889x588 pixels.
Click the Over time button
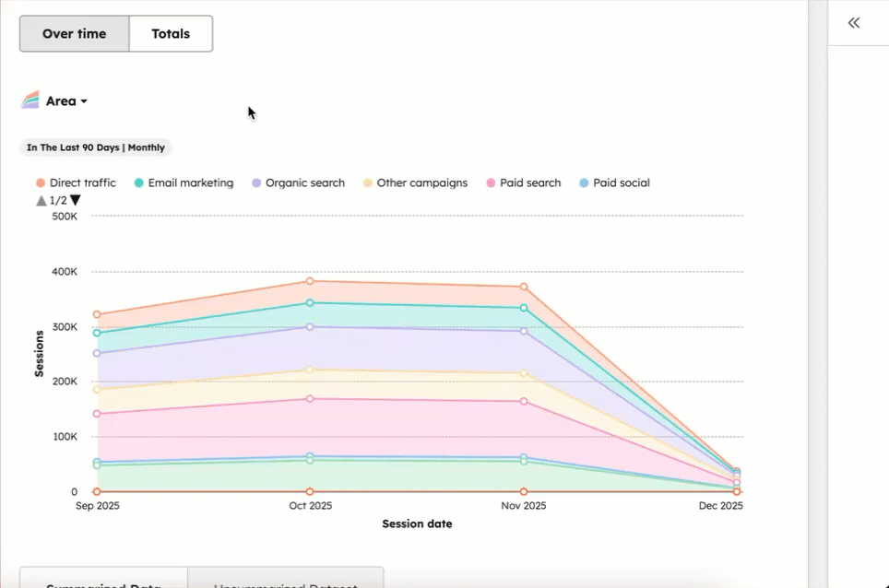[x=73, y=33]
